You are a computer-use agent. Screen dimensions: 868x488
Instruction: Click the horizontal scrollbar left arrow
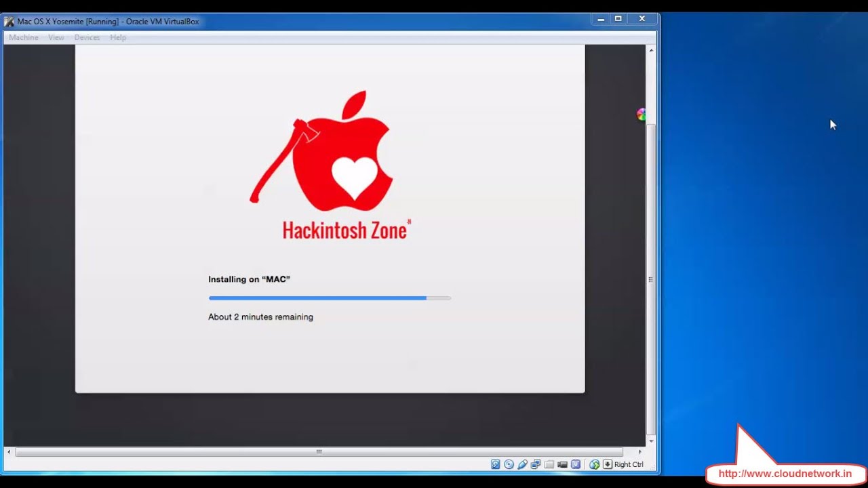(x=9, y=452)
